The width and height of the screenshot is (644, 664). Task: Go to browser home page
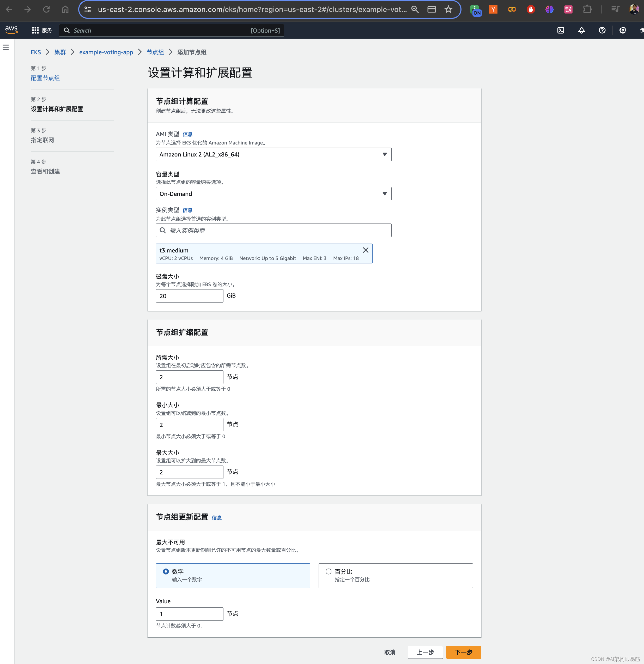click(65, 9)
